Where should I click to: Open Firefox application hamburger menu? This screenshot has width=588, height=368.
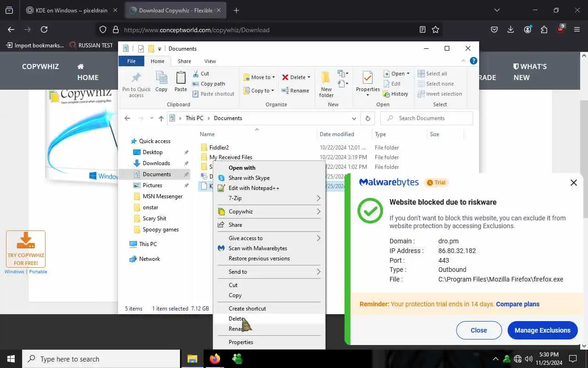click(577, 29)
